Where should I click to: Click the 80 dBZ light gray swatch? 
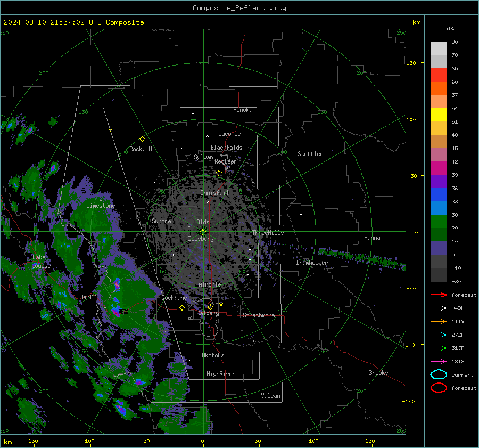click(439, 48)
